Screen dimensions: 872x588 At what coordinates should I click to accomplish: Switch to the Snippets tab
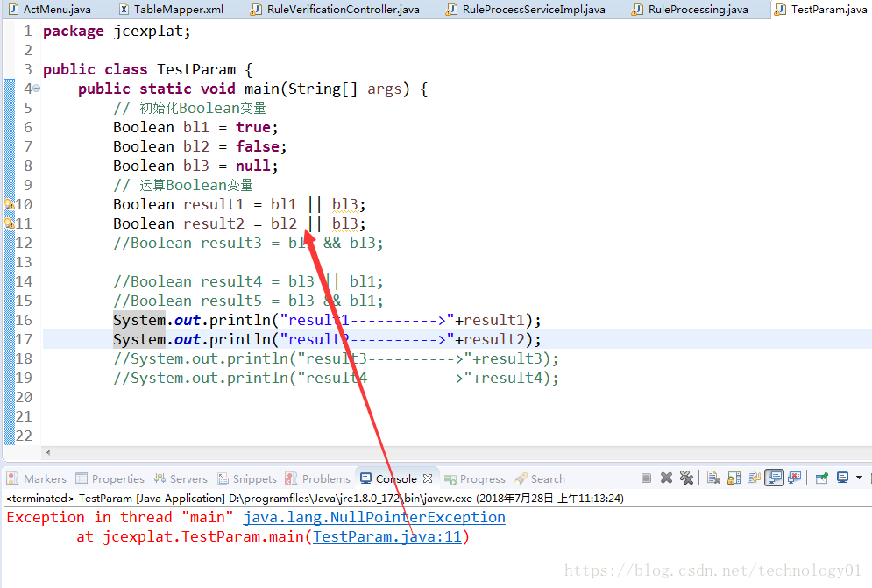click(247, 478)
